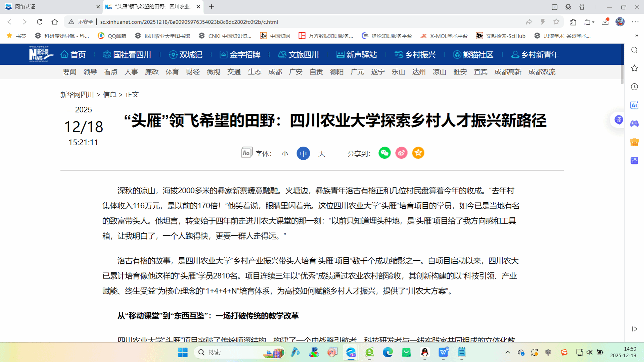Share article via WeChat icon
Image resolution: width=644 pixels, height=362 pixels.
click(384, 153)
